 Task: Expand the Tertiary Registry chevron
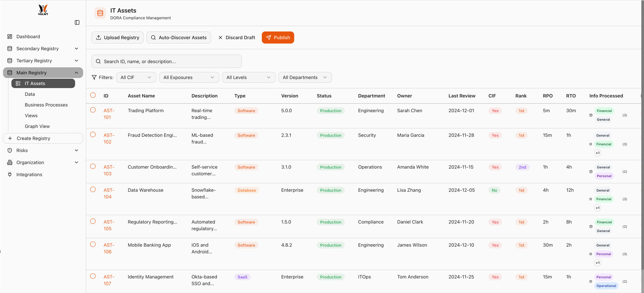click(76, 61)
